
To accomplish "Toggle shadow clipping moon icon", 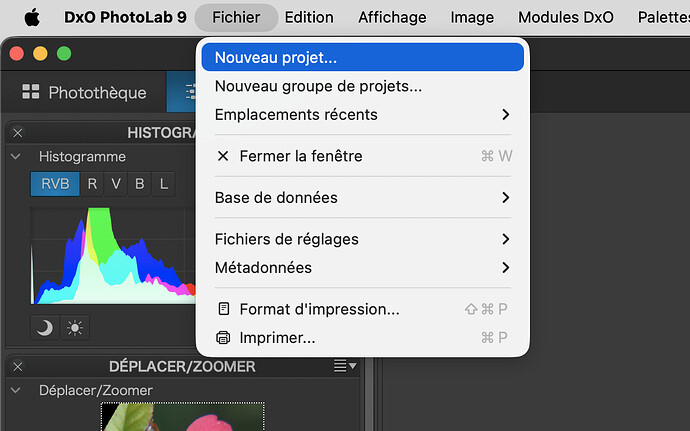I will [44, 328].
